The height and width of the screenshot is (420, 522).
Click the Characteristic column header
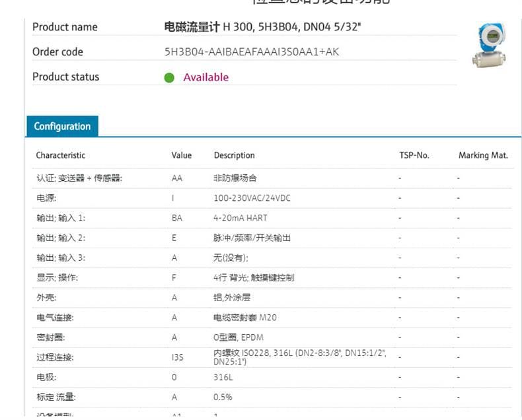[60, 155]
